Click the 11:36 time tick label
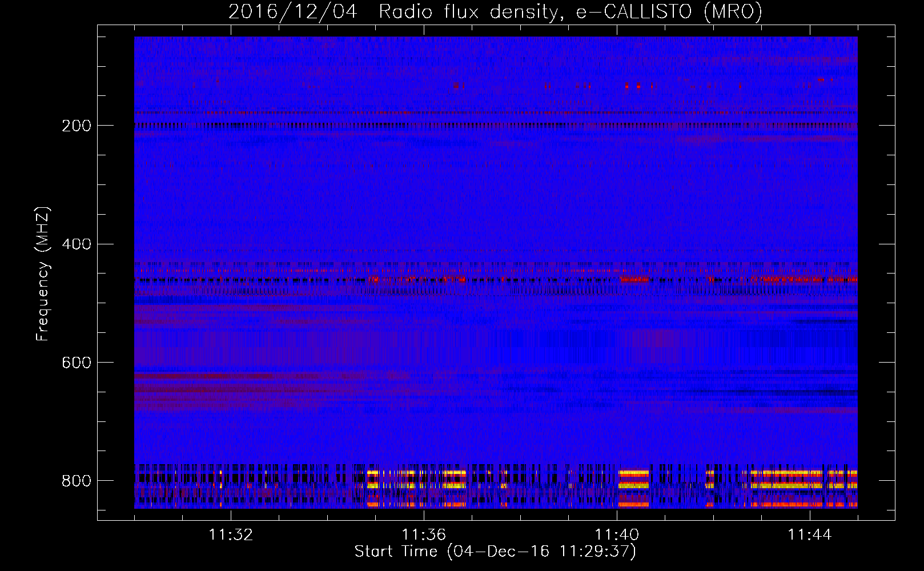Viewport: 924px width, 571px height. 424,535
